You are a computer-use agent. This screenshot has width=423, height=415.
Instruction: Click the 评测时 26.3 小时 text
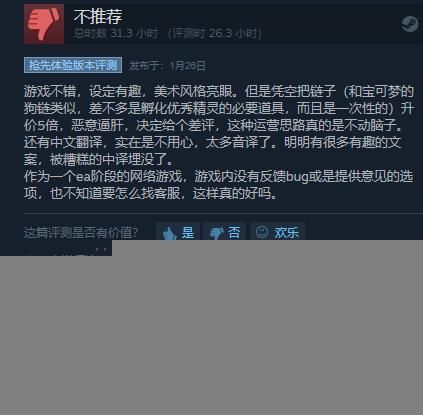215,33
